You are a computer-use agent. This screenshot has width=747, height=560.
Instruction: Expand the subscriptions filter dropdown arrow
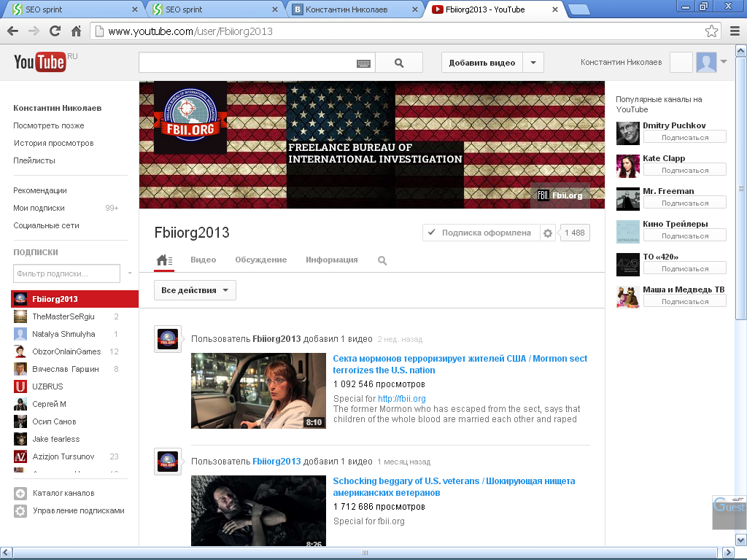[x=130, y=273]
